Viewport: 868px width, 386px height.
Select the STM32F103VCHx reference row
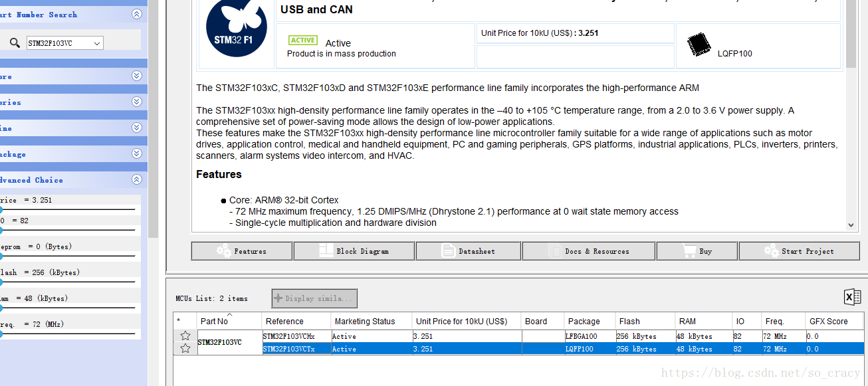[296, 336]
